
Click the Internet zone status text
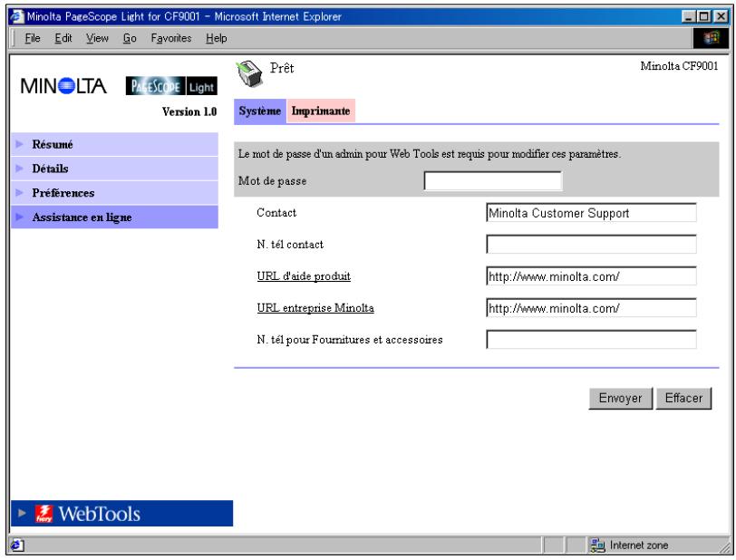pos(639,545)
